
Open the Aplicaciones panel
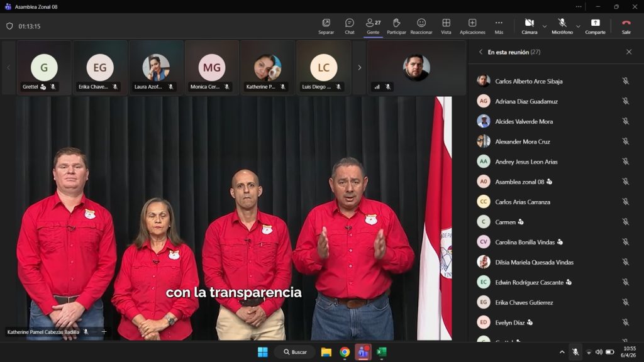pos(472,26)
